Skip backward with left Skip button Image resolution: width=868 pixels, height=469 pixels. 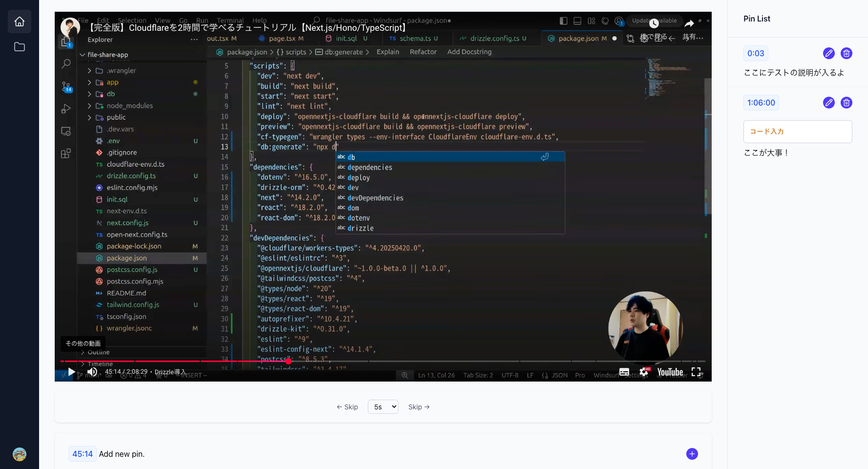pos(347,407)
